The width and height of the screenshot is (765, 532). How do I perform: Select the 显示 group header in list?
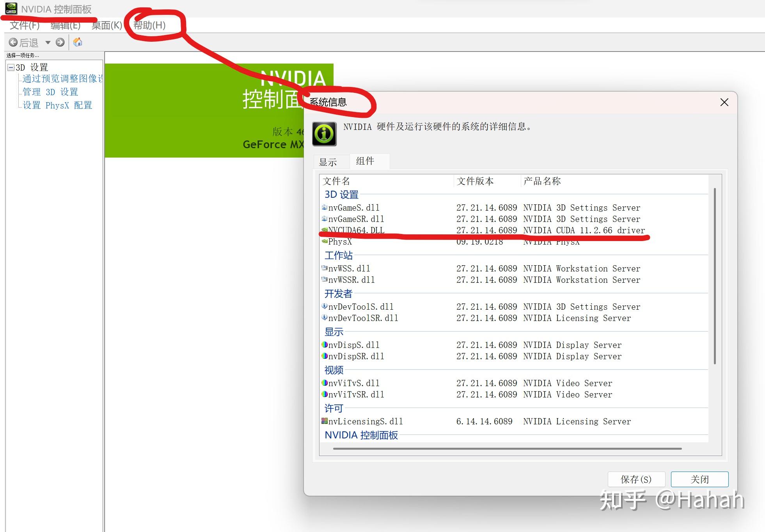334,332
